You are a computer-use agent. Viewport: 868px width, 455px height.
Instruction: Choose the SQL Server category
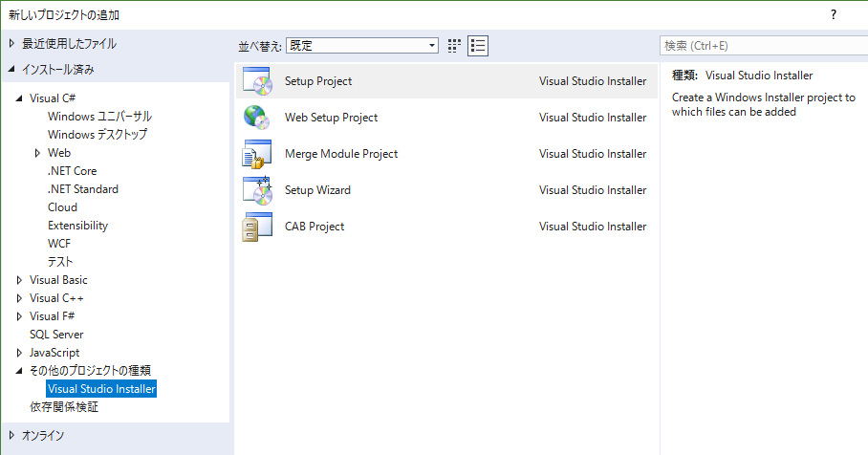coord(56,335)
